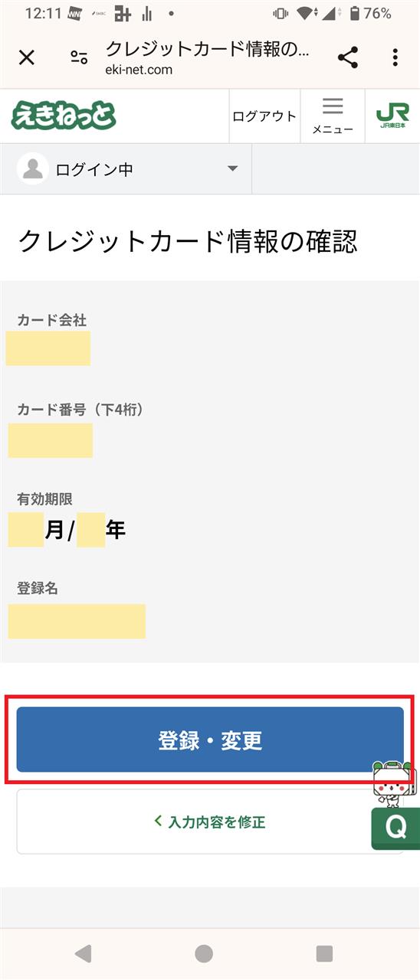Tap the mascot character above Q button
420x980 pixels.
(392, 782)
